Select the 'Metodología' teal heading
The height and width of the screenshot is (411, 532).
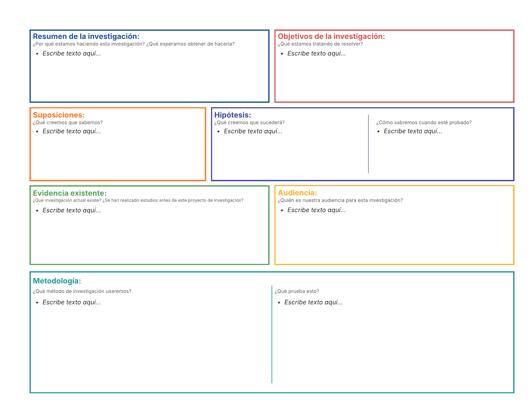coord(57,281)
